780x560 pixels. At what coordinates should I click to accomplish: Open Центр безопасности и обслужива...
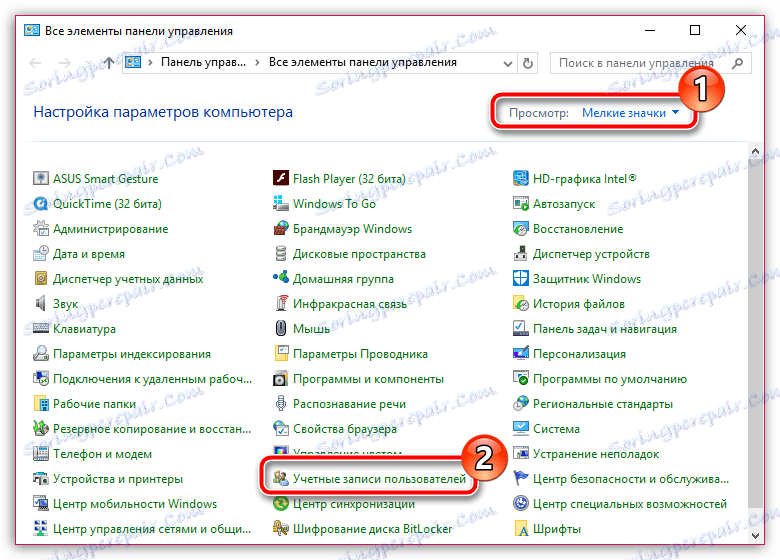[x=621, y=479]
